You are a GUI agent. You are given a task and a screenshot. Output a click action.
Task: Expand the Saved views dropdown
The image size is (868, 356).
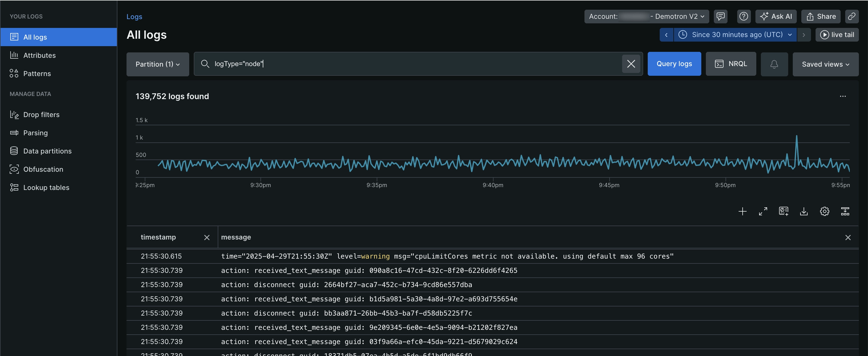tap(825, 64)
